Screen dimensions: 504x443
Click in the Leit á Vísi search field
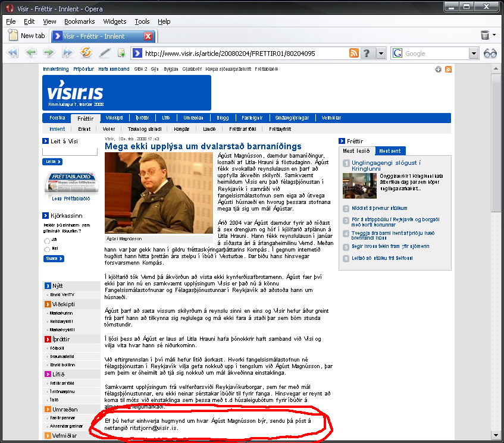(x=70, y=152)
